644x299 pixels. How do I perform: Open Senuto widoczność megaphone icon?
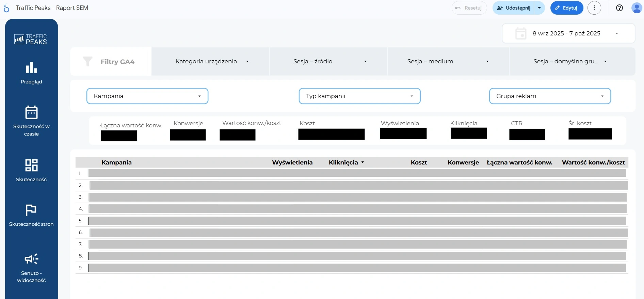coord(31,259)
